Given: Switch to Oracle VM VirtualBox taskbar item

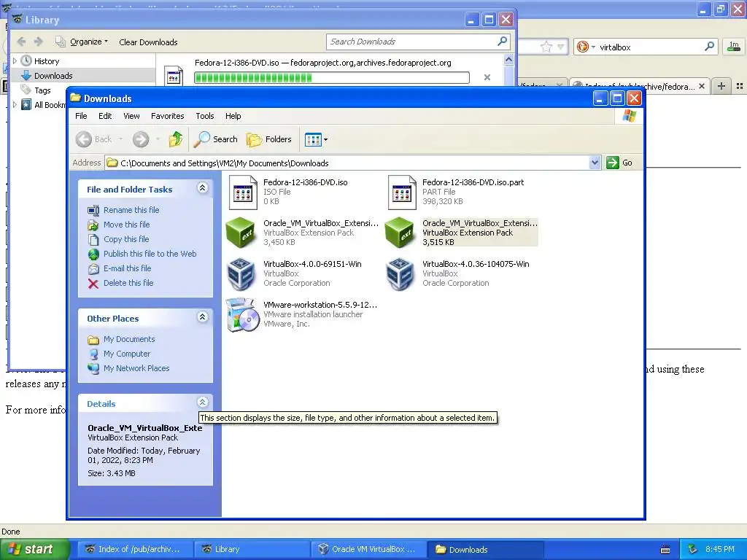Looking at the screenshot, I should (368, 549).
